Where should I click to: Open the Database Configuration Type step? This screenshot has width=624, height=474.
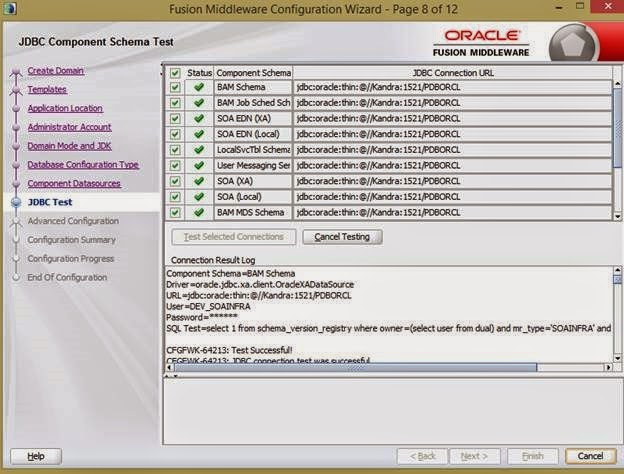[x=83, y=165]
